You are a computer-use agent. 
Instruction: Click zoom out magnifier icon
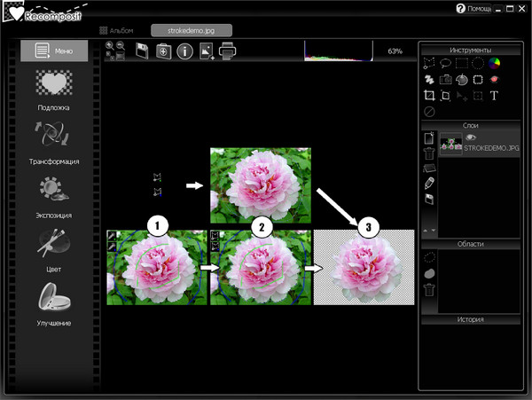tap(120, 46)
